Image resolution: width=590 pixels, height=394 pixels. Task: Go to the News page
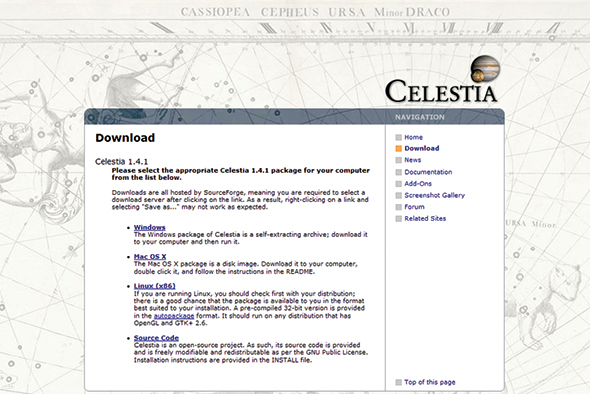[x=412, y=160]
